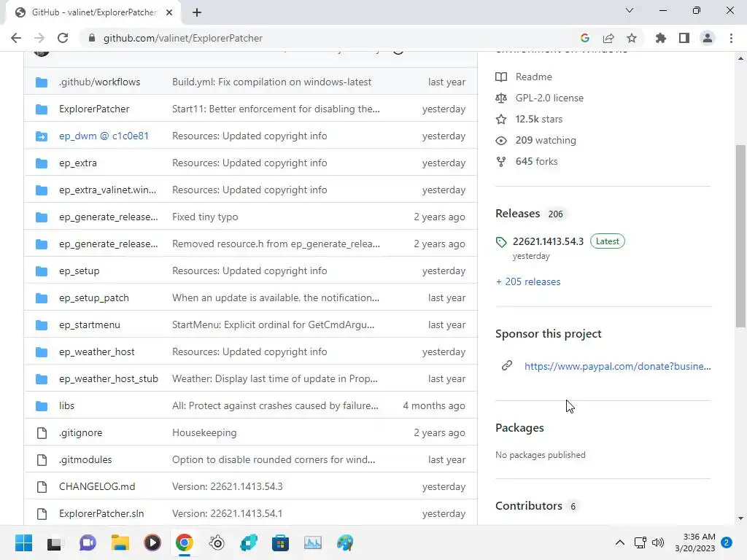Open the Chrome three-dot menu
Viewport: 747px width, 560px height.
731,38
